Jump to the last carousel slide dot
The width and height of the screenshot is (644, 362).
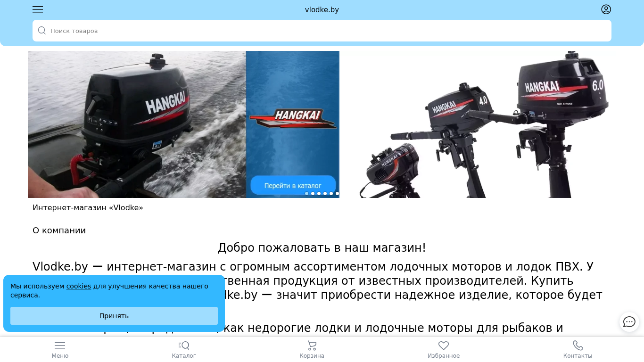[337, 194]
